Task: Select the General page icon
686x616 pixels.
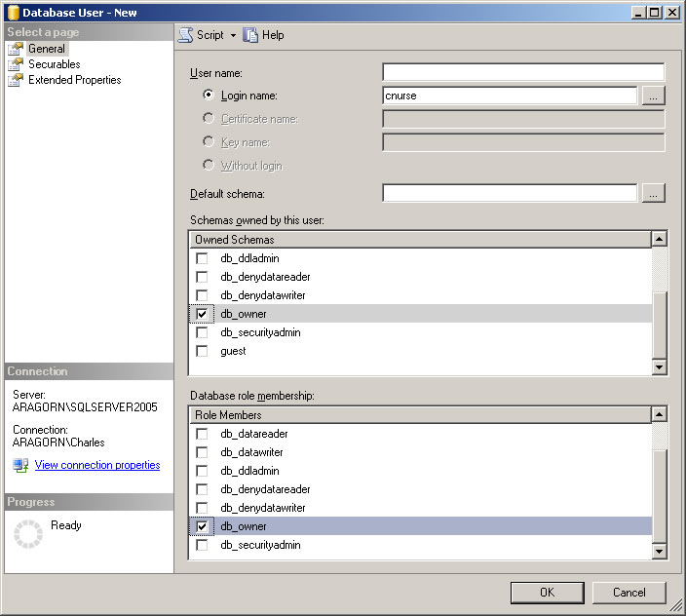Action: (16, 49)
